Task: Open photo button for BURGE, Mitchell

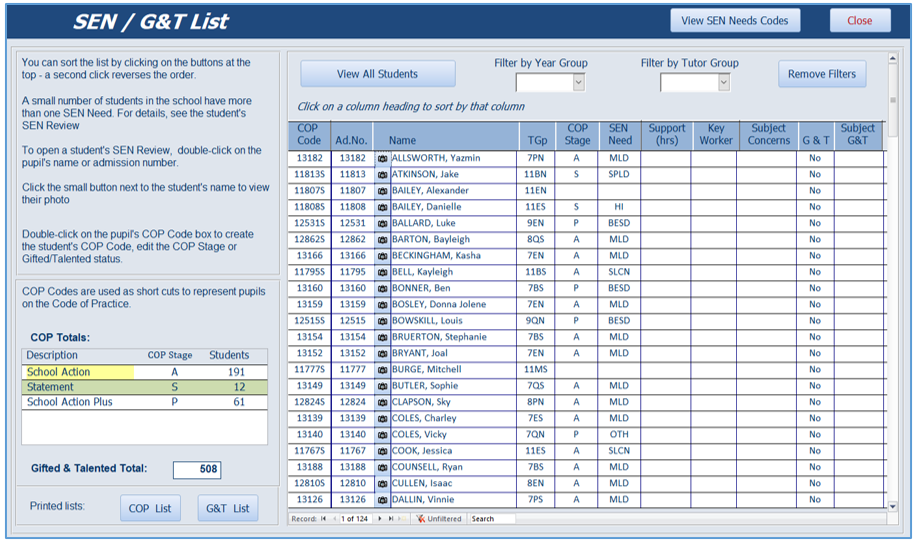Action: pos(382,370)
